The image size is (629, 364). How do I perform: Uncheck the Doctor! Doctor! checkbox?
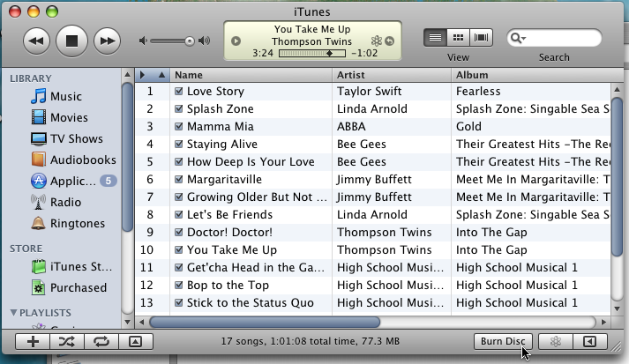click(x=179, y=233)
